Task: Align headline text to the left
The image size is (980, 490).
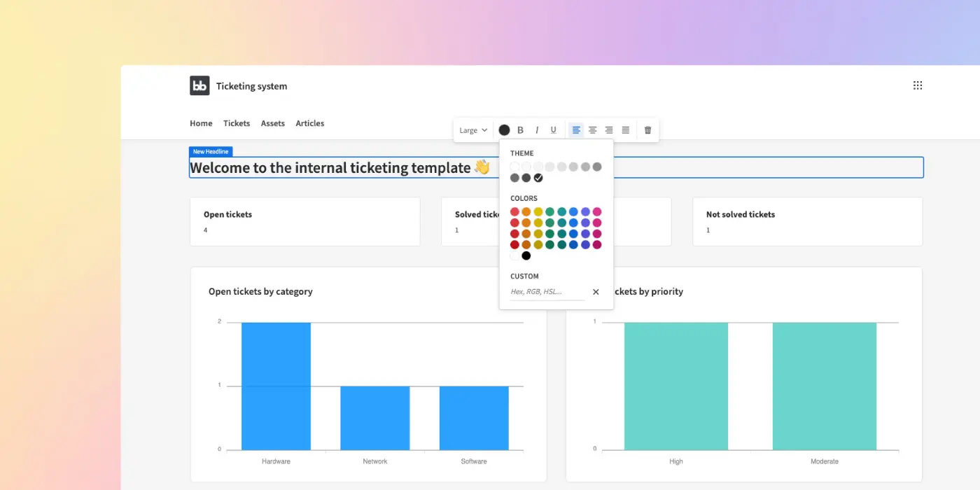Action: click(x=576, y=130)
